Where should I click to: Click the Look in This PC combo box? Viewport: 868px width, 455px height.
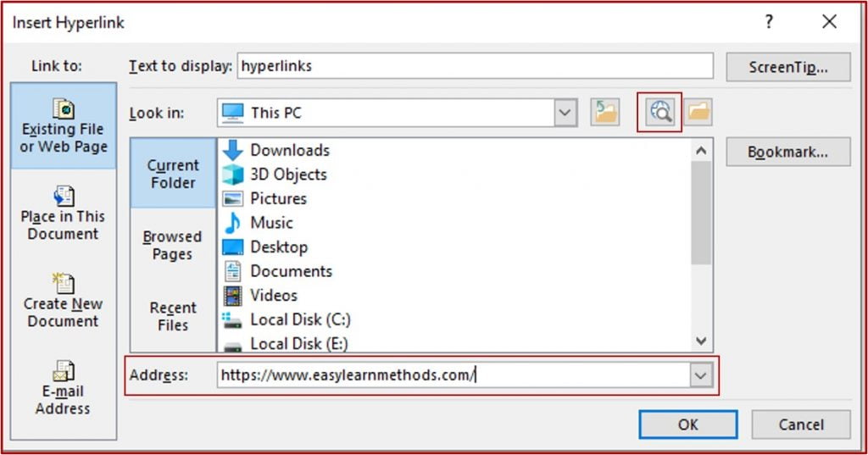pos(397,113)
